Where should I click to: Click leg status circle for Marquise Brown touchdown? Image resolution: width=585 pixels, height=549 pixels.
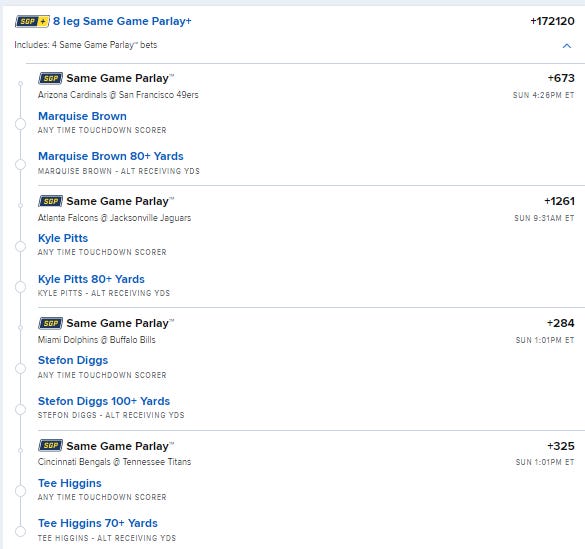coord(21,124)
